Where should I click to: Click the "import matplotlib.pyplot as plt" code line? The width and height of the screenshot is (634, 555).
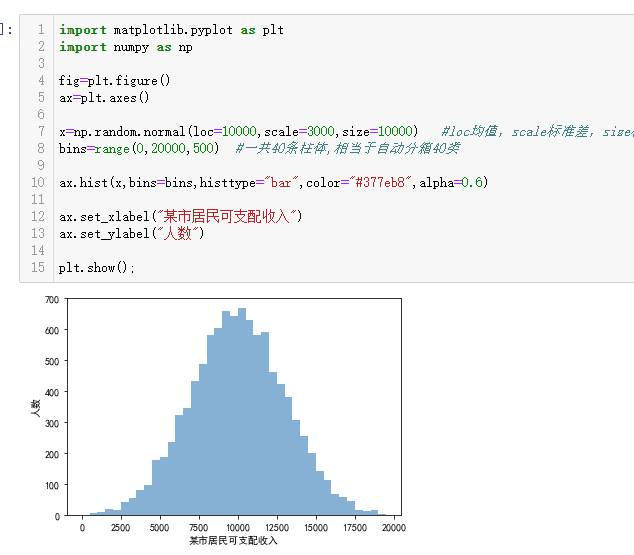[171, 30]
